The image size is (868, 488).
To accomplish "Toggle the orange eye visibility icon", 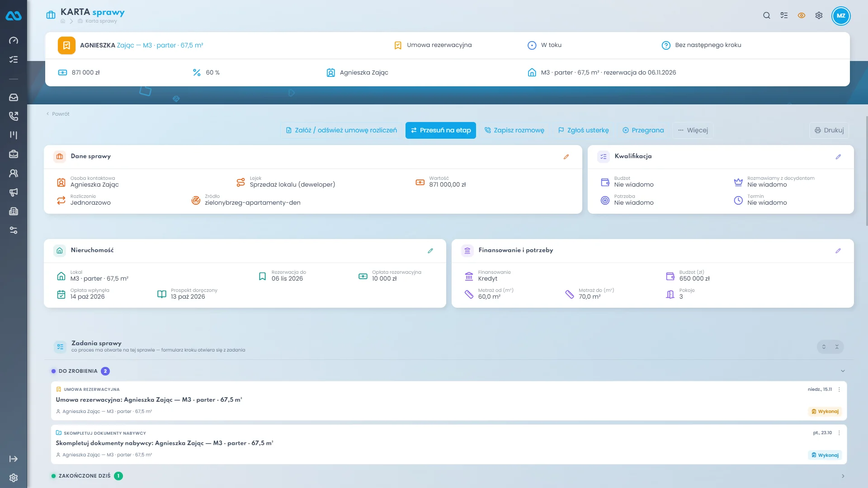I will tap(802, 15).
